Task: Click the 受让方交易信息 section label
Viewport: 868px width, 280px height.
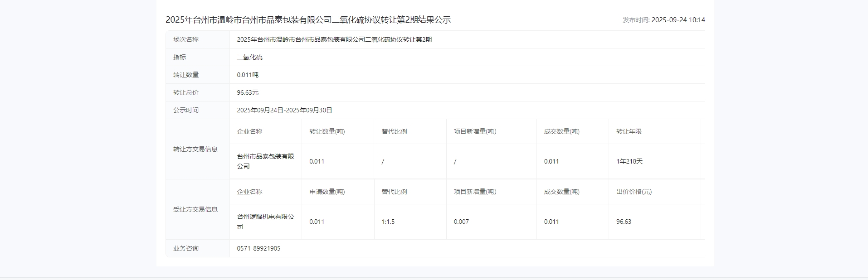Action: [195, 209]
